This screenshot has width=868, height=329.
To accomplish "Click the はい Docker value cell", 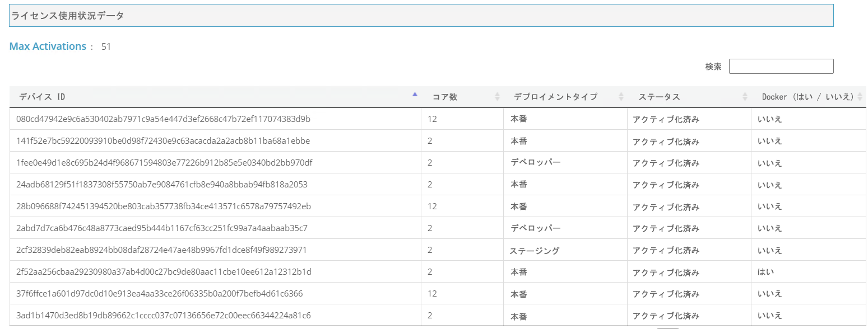I will tap(765, 272).
